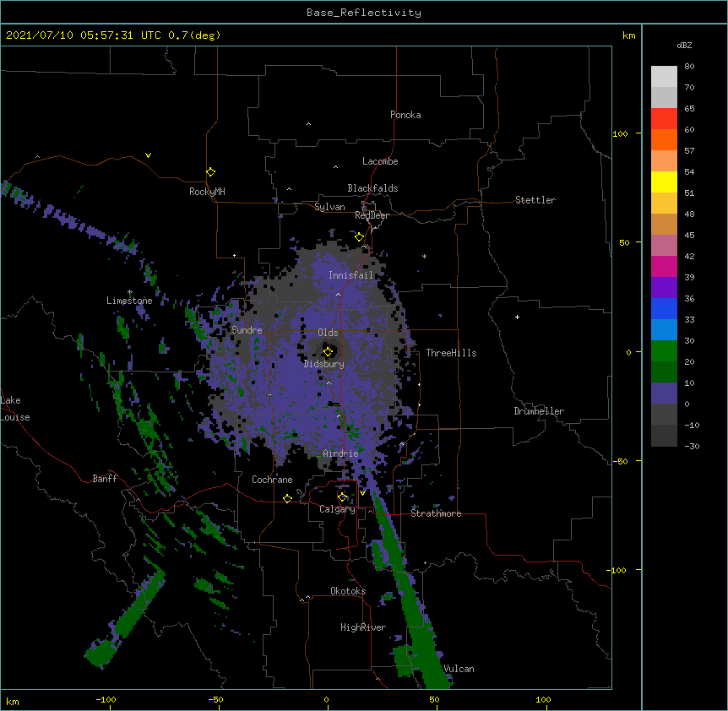728x711 pixels.
Task: Click the HighRiver label
Action: click(x=363, y=627)
